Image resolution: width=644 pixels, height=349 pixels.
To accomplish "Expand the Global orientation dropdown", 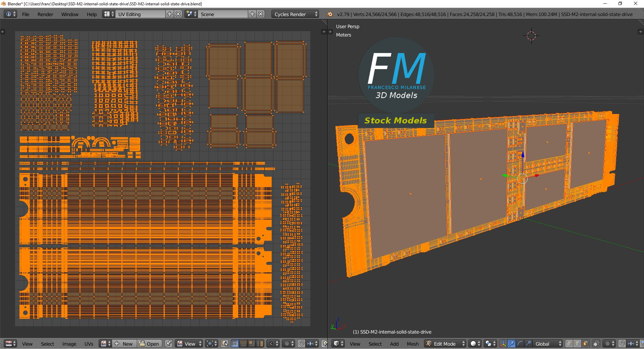I will point(547,344).
